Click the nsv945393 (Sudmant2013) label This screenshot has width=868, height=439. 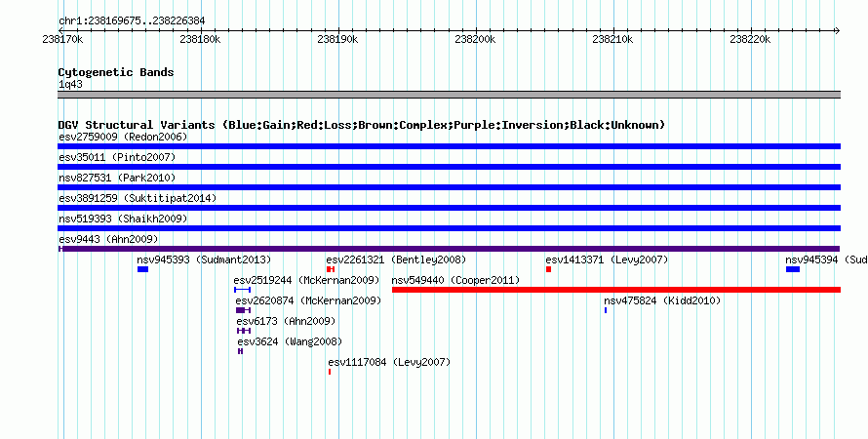pos(204,259)
